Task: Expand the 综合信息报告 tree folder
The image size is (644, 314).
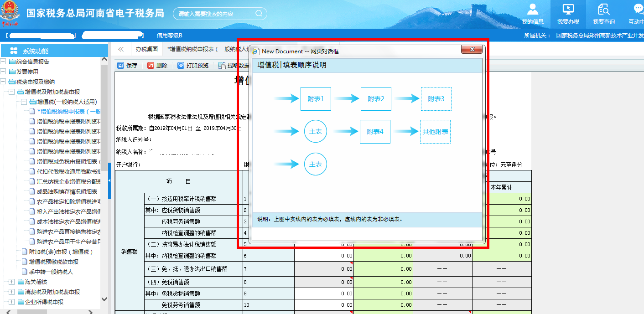Action: [4, 62]
